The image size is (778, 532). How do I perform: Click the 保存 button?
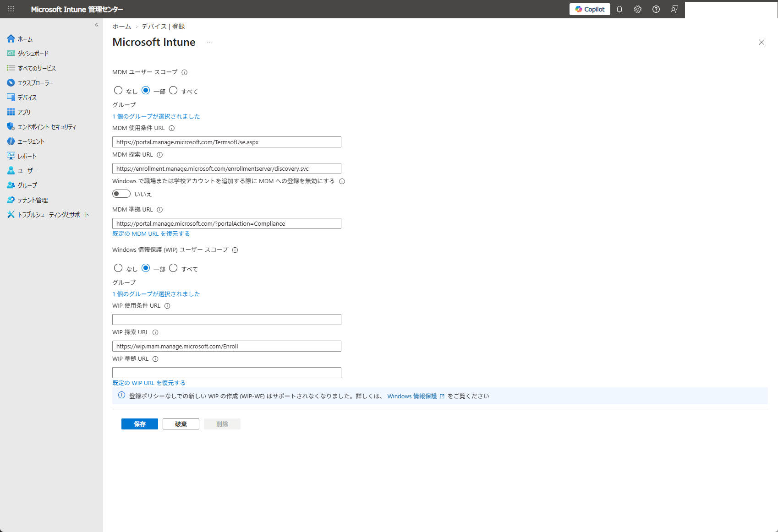point(139,424)
